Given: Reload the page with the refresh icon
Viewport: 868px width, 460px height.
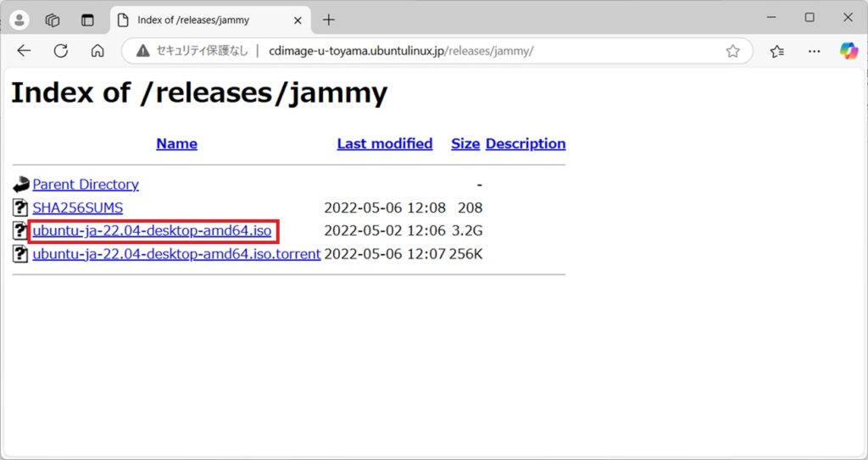Looking at the screenshot, I should pyautogui.click(x=61, y=51).
